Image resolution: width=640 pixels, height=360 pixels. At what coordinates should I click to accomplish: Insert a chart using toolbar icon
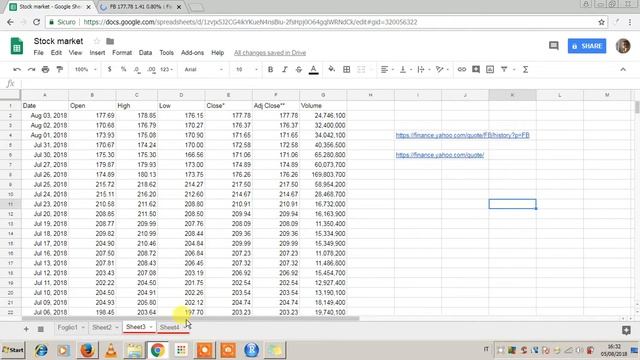[x=490, y=69]
